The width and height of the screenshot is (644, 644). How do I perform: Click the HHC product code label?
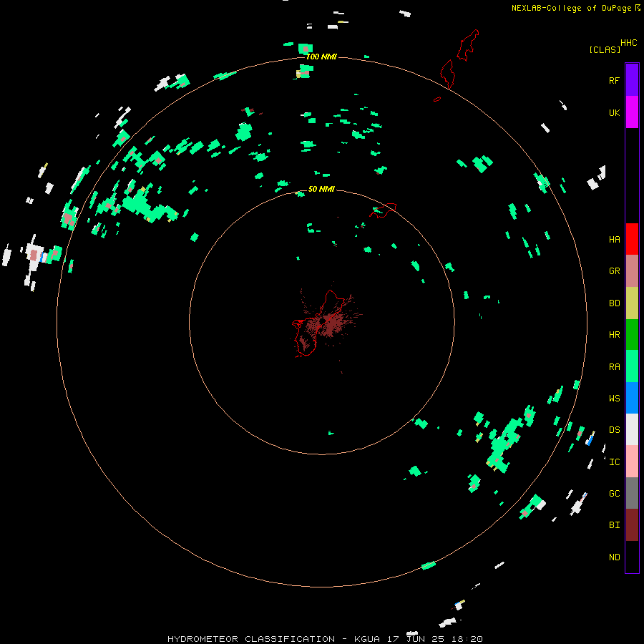628,43
